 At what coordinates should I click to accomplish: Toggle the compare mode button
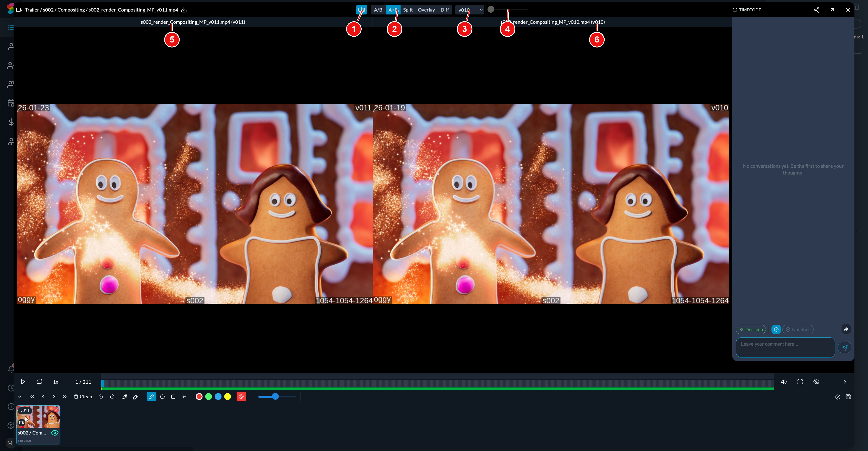coord(361,10)
